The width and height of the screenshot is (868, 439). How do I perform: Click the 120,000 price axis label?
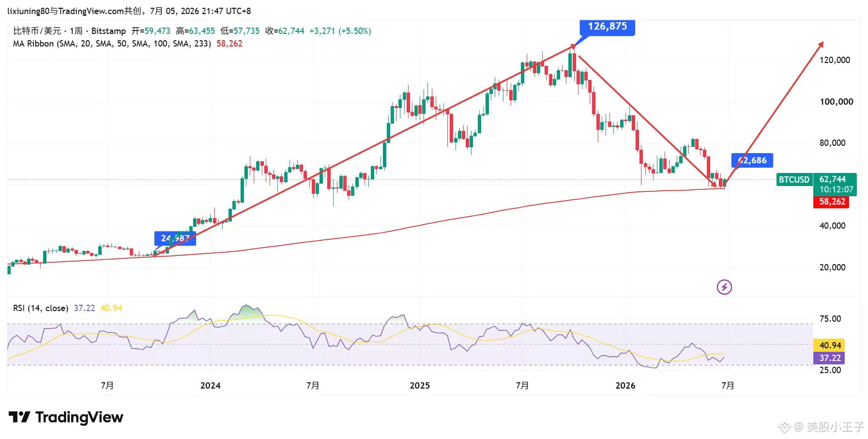pos(835,60)
